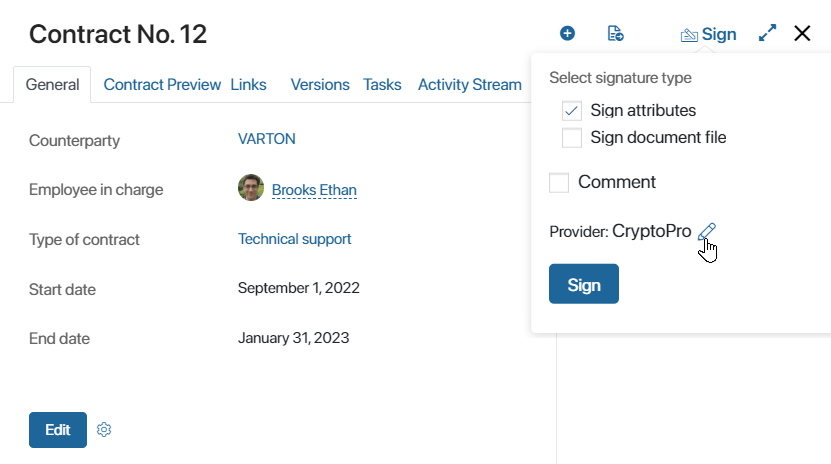Open the Links tab

(x=248, y=85)
